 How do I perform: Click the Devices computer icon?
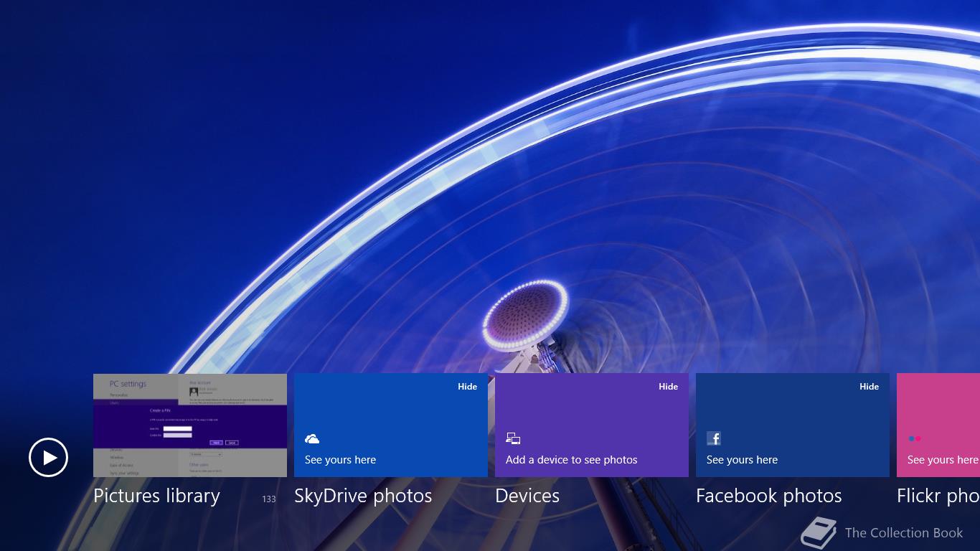pyautogui.click(x=513, y=438)
